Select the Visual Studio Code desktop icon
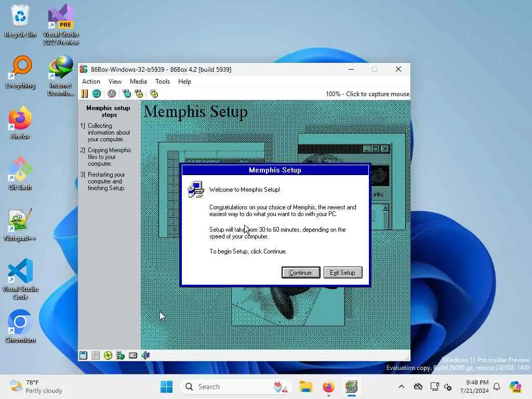This screenshot has width=532, height=399. pos(20,279)
